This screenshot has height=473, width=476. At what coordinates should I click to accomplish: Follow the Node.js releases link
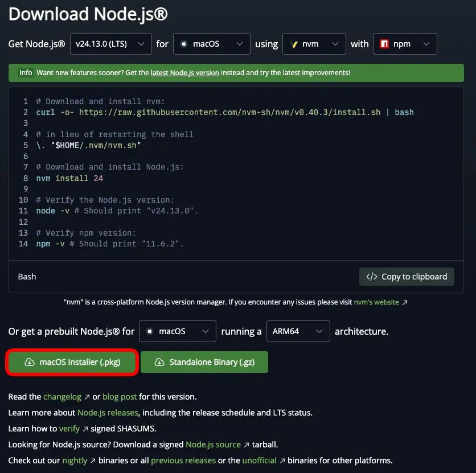point(108,413)
